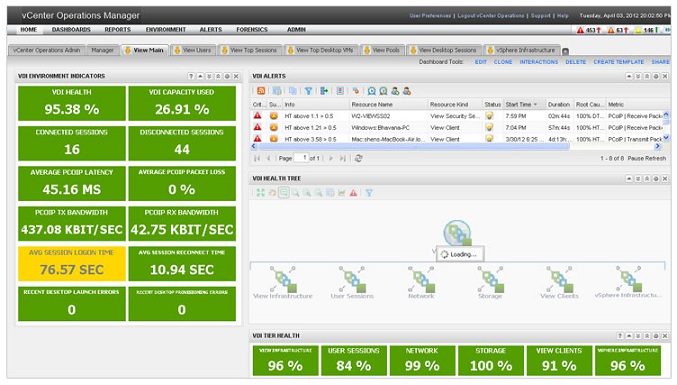Select the Network node in health tree
This screenshot has height=385, width=677.
point(421,283)
